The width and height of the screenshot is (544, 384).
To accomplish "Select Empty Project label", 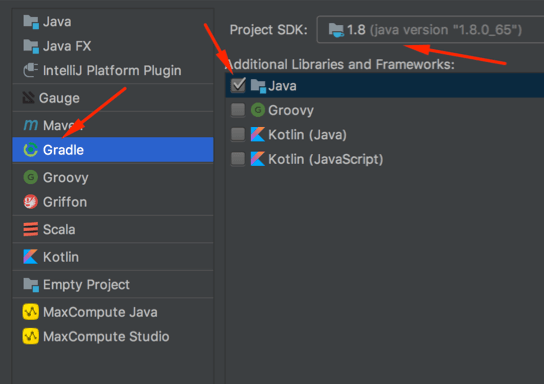I will tap(86, 285).
